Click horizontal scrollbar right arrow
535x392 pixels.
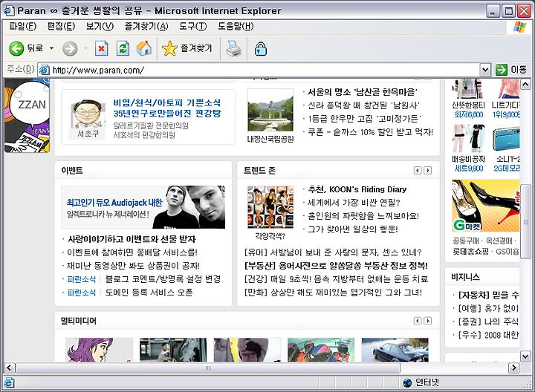click(513, 367)
